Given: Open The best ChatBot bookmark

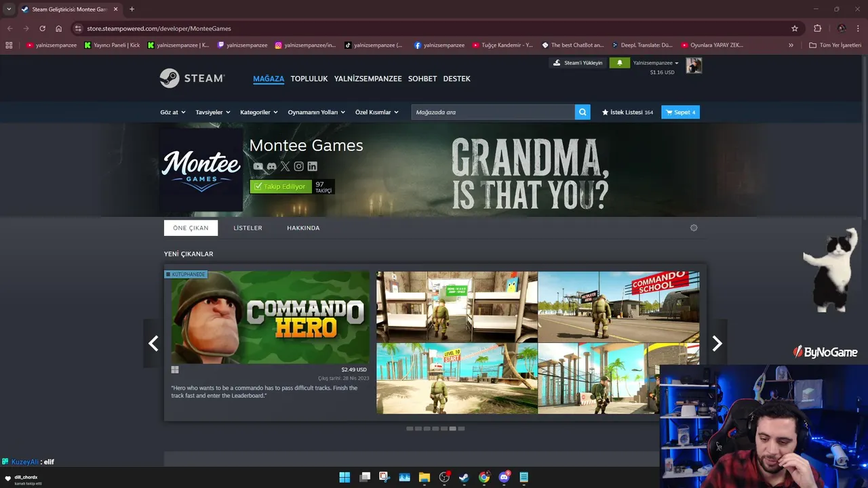Looking at the screenshot, I should point(572,45).
